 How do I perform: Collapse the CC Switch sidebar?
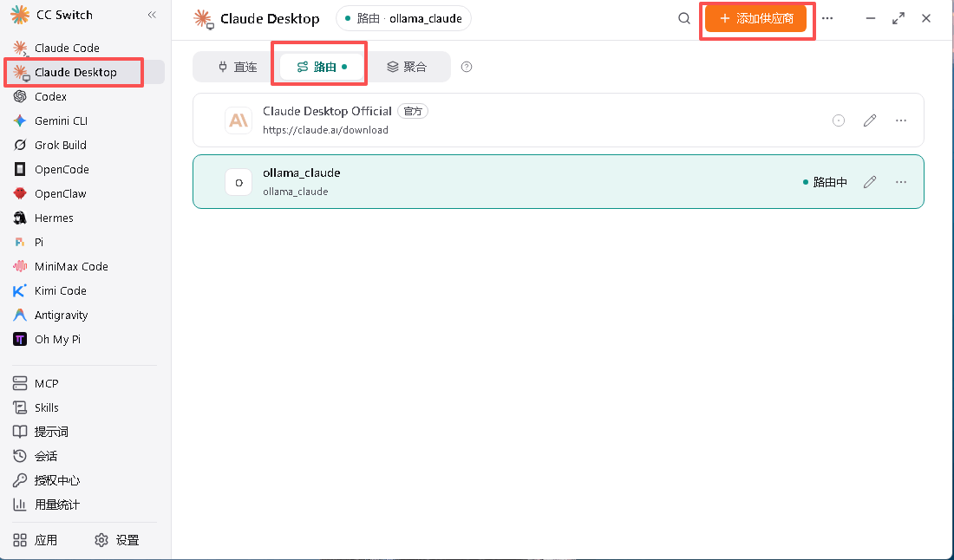click(152, 15)
